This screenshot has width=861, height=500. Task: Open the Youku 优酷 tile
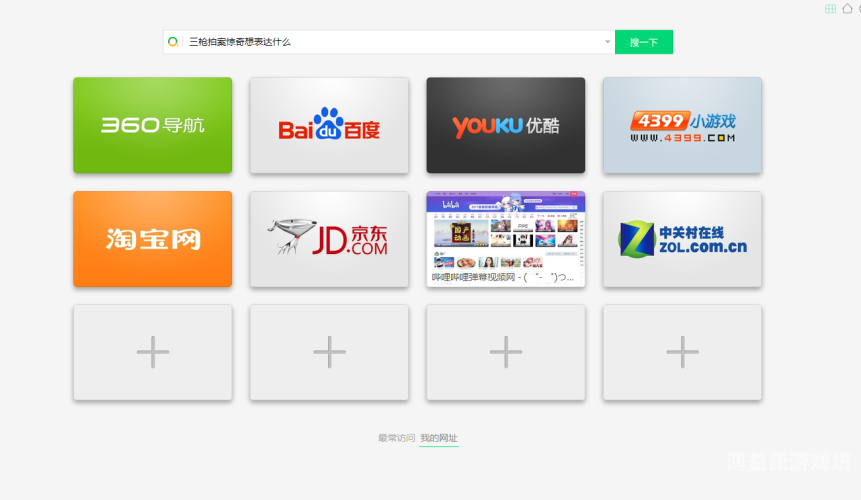[506, 125]
